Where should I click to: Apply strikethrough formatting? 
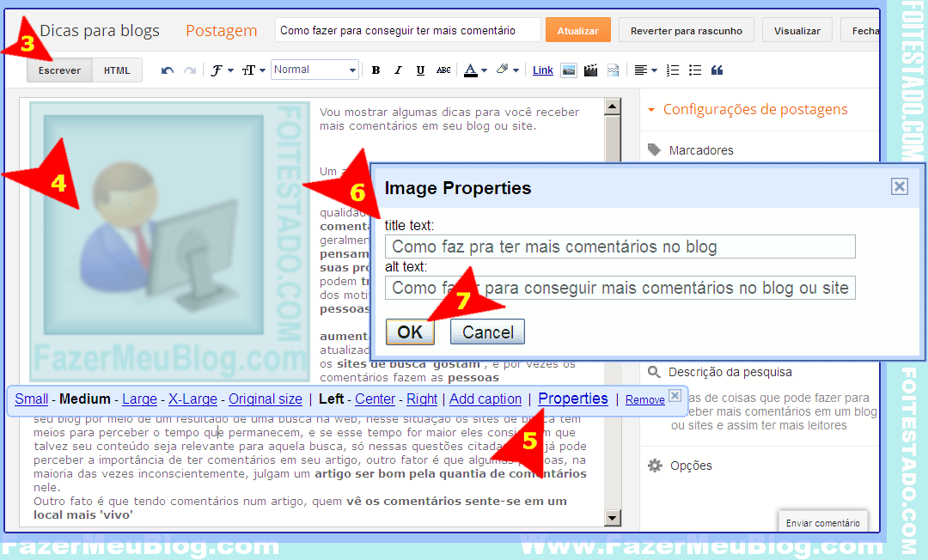tap(443, 70)
